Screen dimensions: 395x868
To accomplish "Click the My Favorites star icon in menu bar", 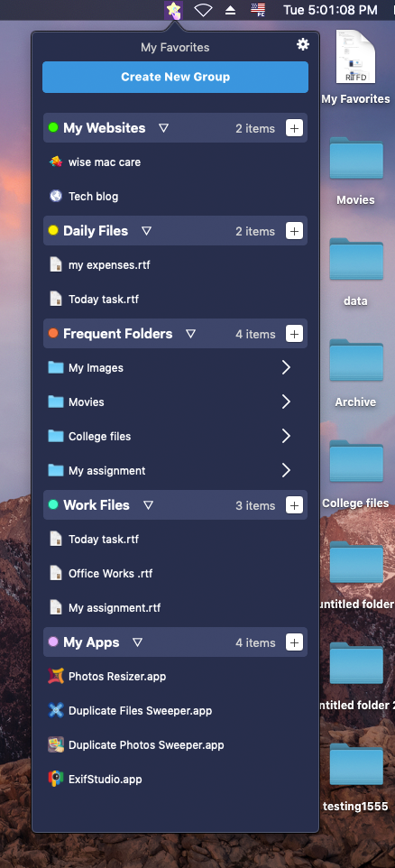I will tap(174, 10).
